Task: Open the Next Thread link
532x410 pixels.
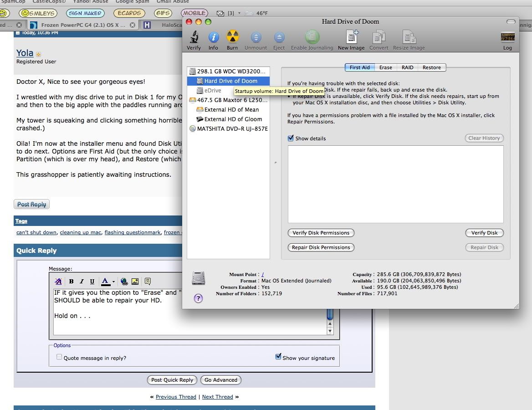Action: pos(217,397)
